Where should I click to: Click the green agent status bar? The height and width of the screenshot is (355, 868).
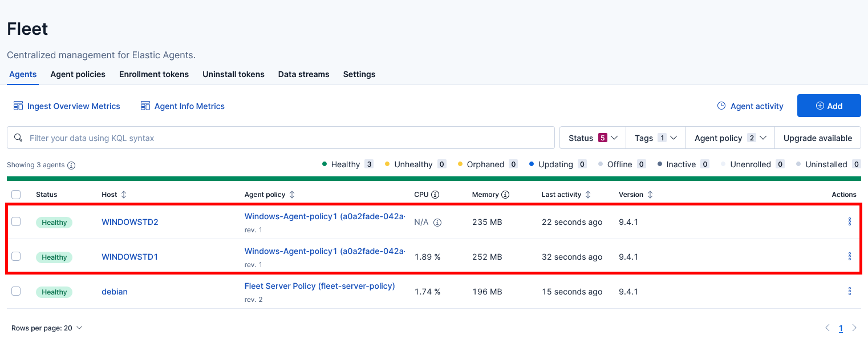tap(434, 179)
